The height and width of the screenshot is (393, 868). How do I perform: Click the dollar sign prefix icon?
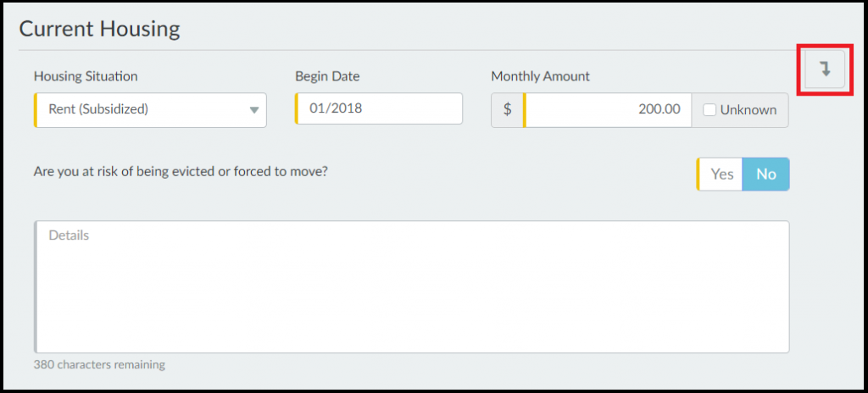(x=507, y=110)
